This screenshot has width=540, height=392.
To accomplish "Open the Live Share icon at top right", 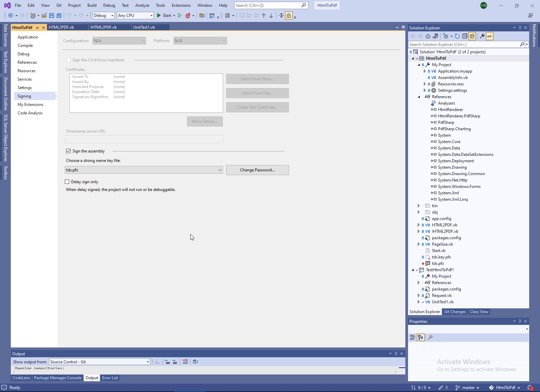I will click(x=531, y=16).
